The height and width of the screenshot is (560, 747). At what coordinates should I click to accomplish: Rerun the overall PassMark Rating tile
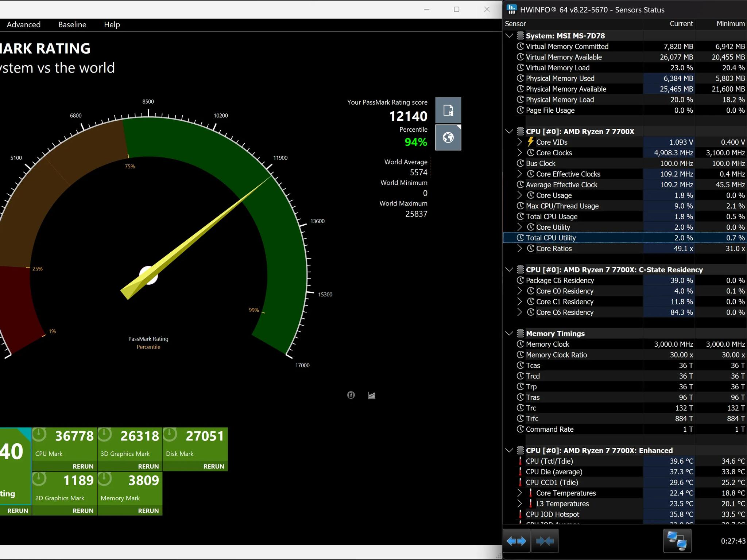18,511
